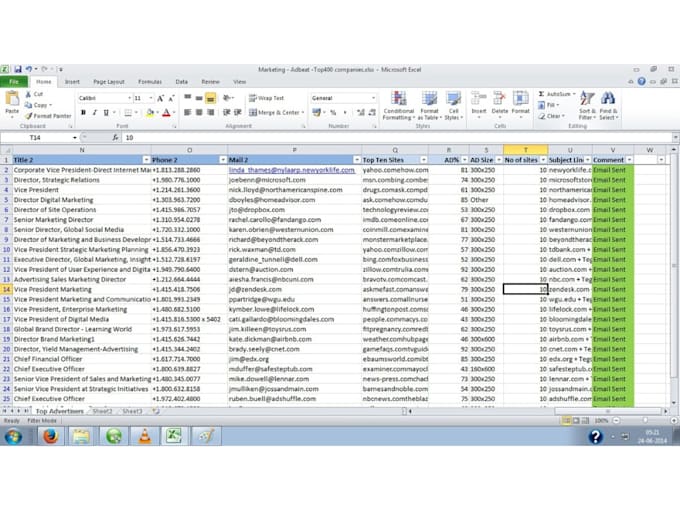Open the File tab
This screenshot has width=680, height=510.
(x=14, y=82)
